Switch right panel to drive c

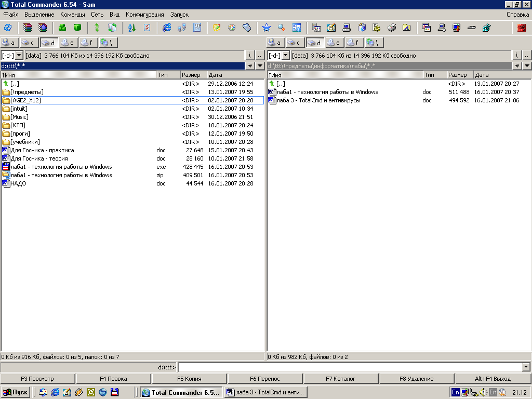point(295,43)
